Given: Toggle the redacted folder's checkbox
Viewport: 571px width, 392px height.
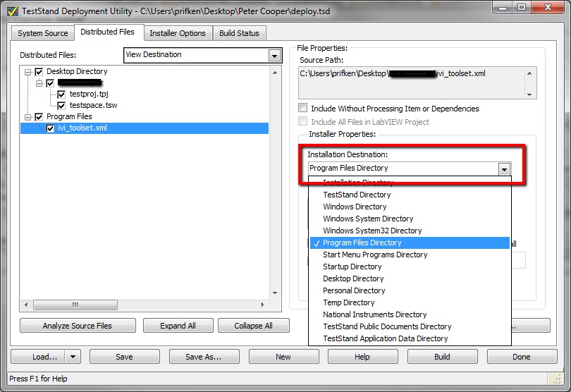Looking at the screenshot, I should [50, 83].
